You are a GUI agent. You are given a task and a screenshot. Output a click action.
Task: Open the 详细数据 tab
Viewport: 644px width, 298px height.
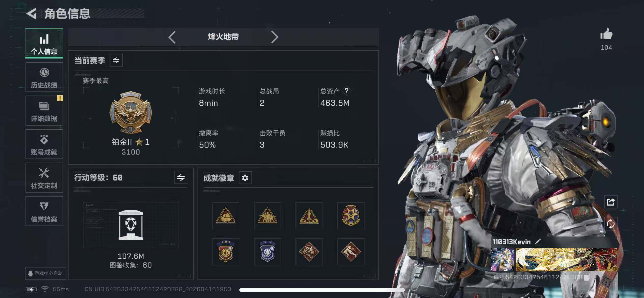click(44, 111)
